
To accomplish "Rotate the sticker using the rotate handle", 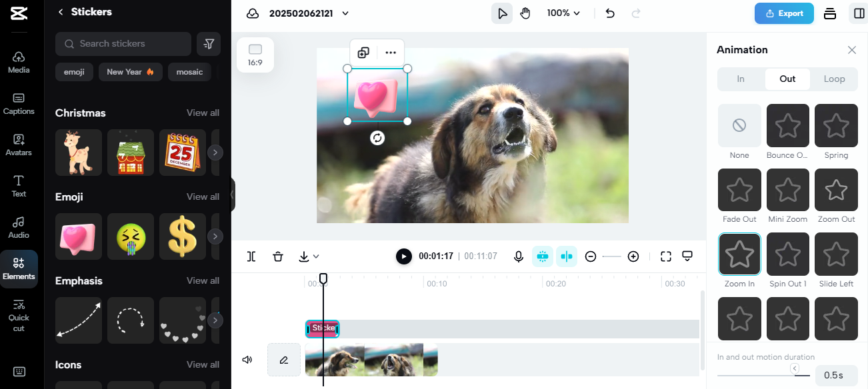I will pos(377,138).
